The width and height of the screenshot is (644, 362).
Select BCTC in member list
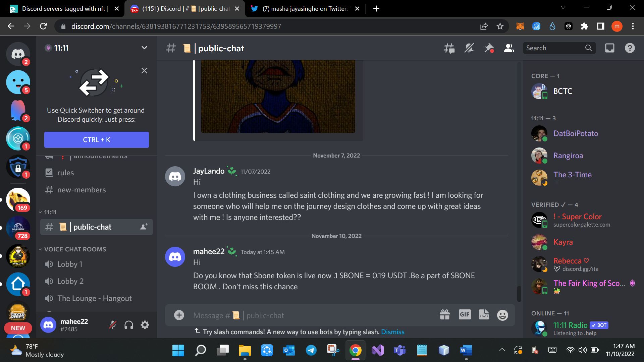(584, 91)
